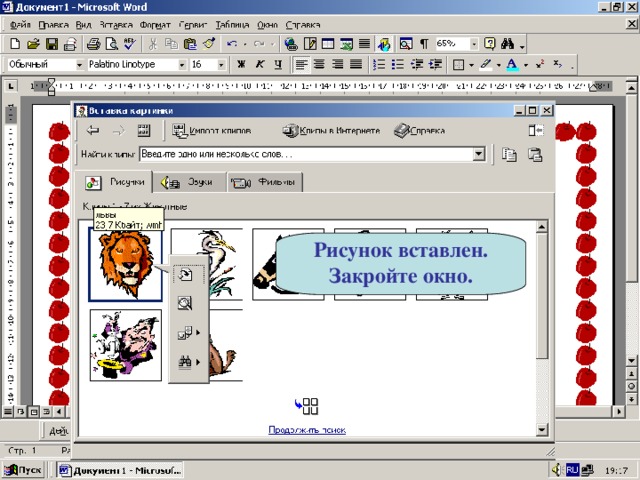Screen dimensions: 640x480
Task: Expand the style dropdown showing Обычный
Action: tap(79, 65)
